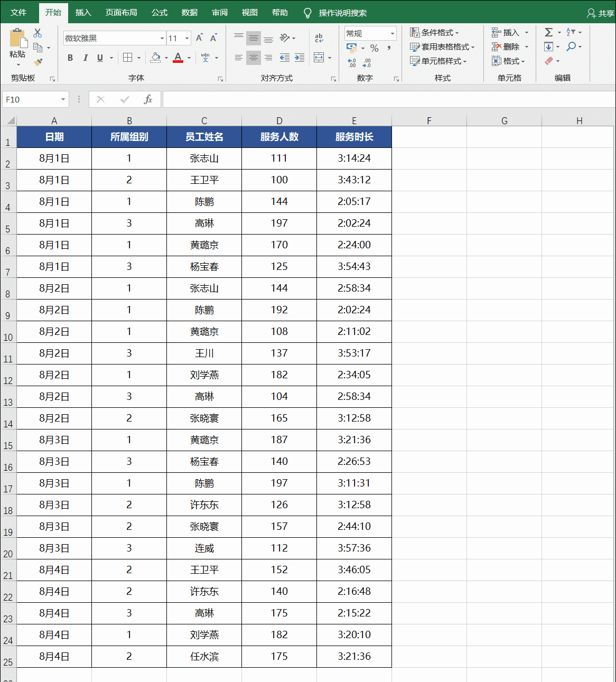Toggle Align Right
The width and height of the screenshot is (616, 682).
point(268,58)
